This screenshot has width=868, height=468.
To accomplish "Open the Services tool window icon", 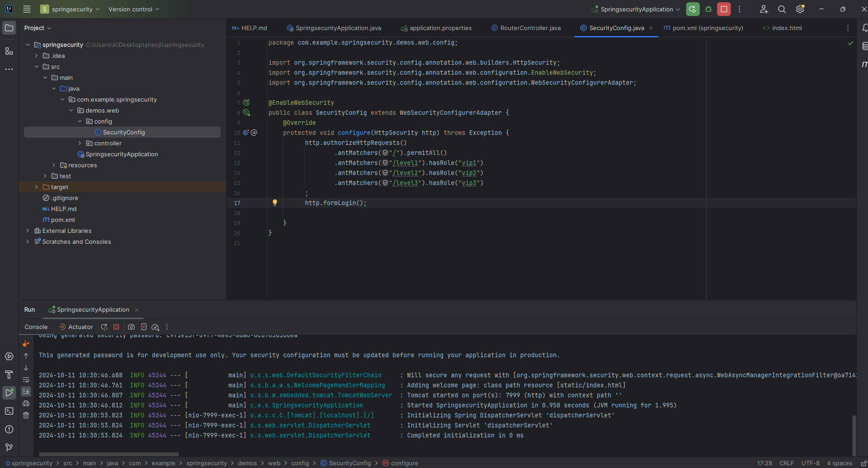I will pyautogui.click(x=9, y=356).
